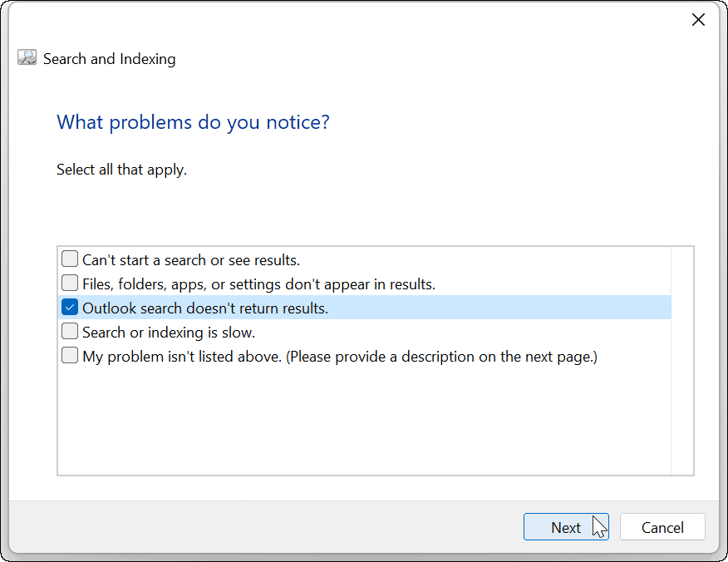Uncheck "Outlook search doesn't return results."
This screenshot has width=728, height=562.
(x=70, y=307)
